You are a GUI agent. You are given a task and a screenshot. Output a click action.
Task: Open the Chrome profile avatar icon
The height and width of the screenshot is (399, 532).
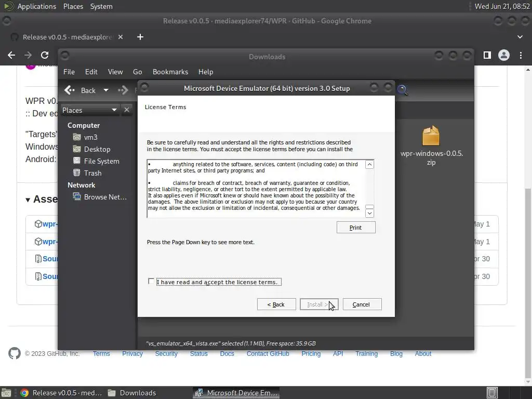(504, 55)
